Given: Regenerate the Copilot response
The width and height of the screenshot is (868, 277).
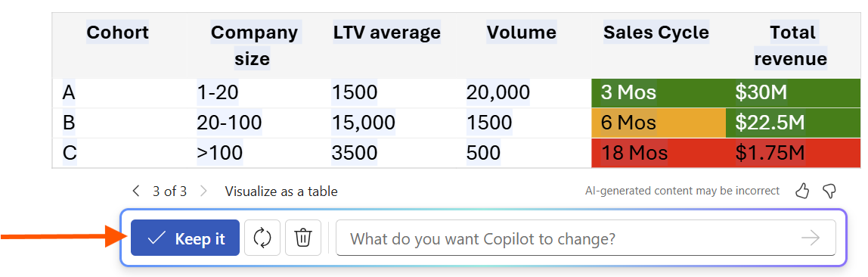Looking at the screenshot, I should (x=262, y=238).
